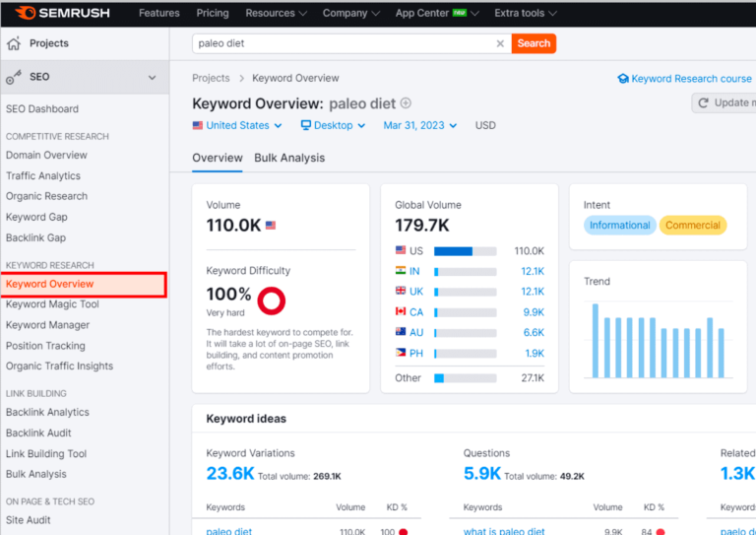756x535 pixels.
Task: Open Backlink Analytics in sidebar
Action: click(x=47, y=412)
